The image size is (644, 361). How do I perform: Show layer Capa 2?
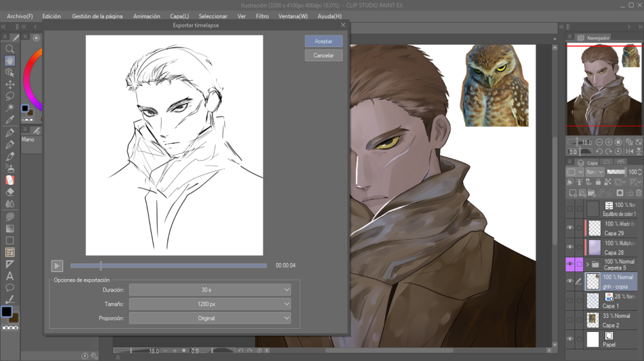point(570,320)
